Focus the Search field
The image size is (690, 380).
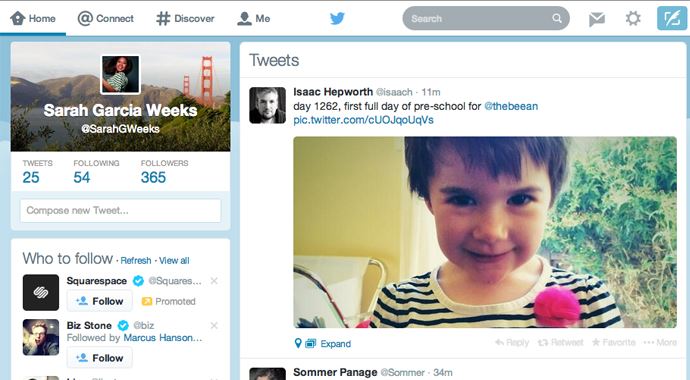click(486, 18)
